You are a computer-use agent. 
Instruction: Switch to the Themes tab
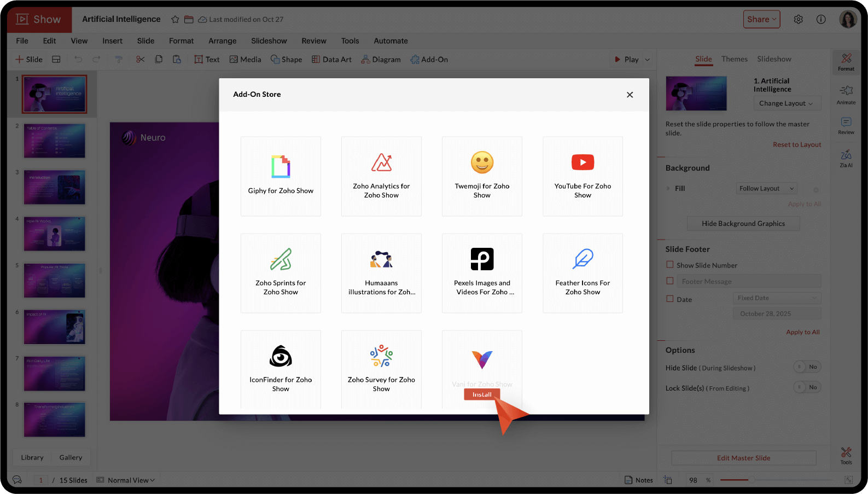tap(735, 59)
